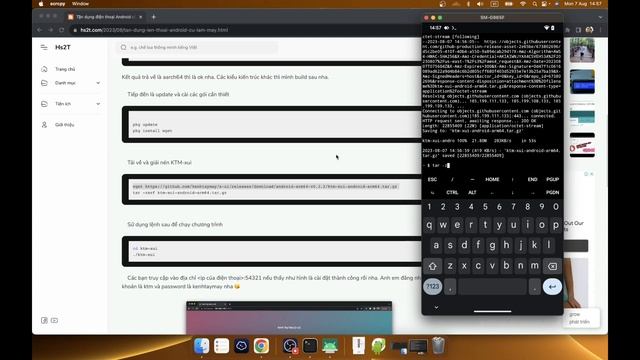Image resolution: width=640 pixels, height=360 pixels.
Task: Open Reminders from the Dock
Action: coord(221,346)
